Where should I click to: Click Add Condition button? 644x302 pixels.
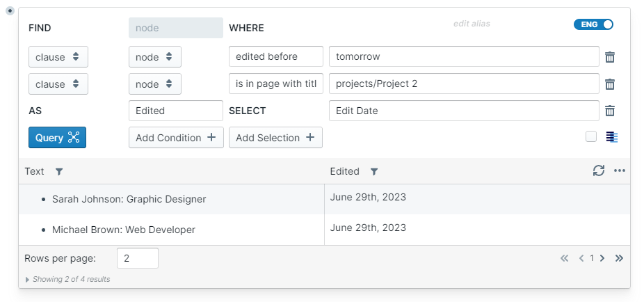(x=176, y=138)
